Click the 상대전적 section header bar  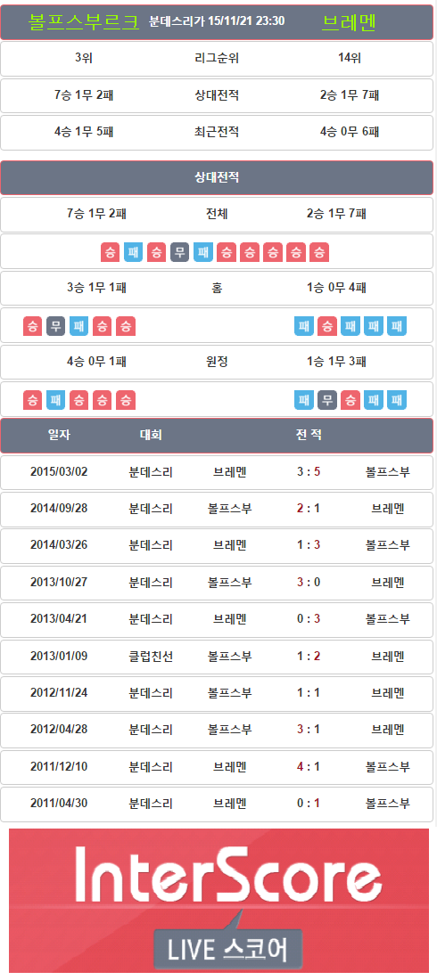pos(217,177)
